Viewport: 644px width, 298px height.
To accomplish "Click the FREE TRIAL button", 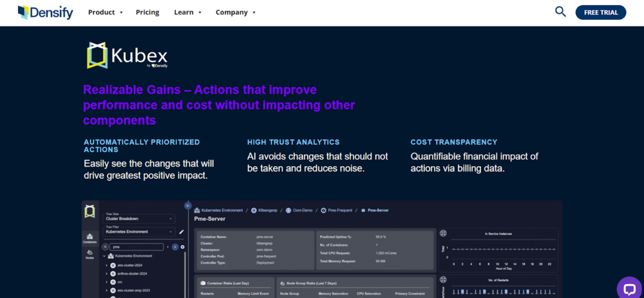I will point(601,13).
